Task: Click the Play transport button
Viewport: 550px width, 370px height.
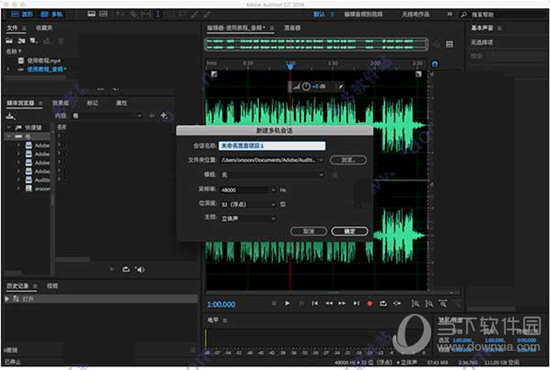Action: [x=287, y=303]
